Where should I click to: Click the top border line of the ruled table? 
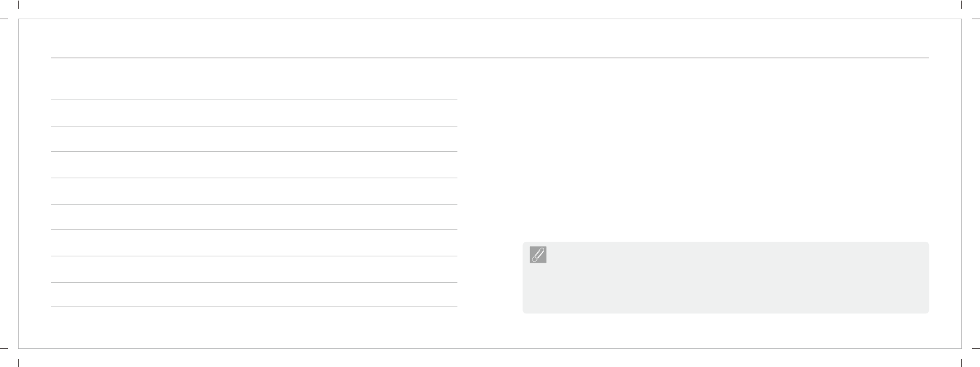click(x=254, y=100)
